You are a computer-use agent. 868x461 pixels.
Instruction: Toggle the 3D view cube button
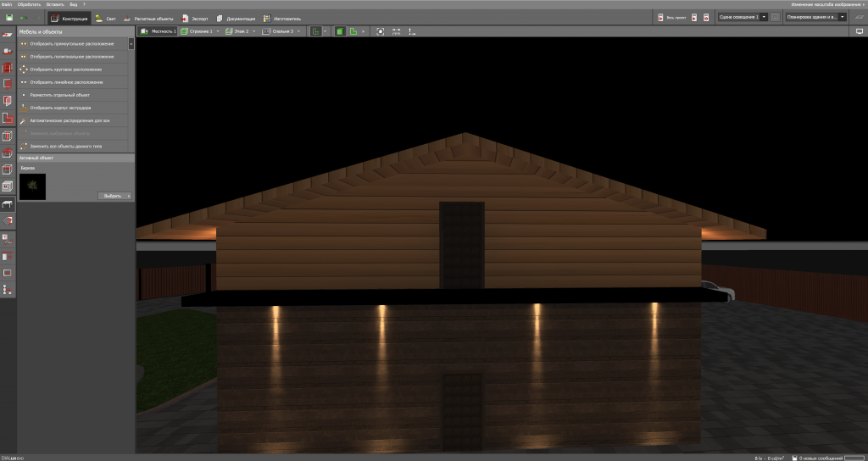340,31
